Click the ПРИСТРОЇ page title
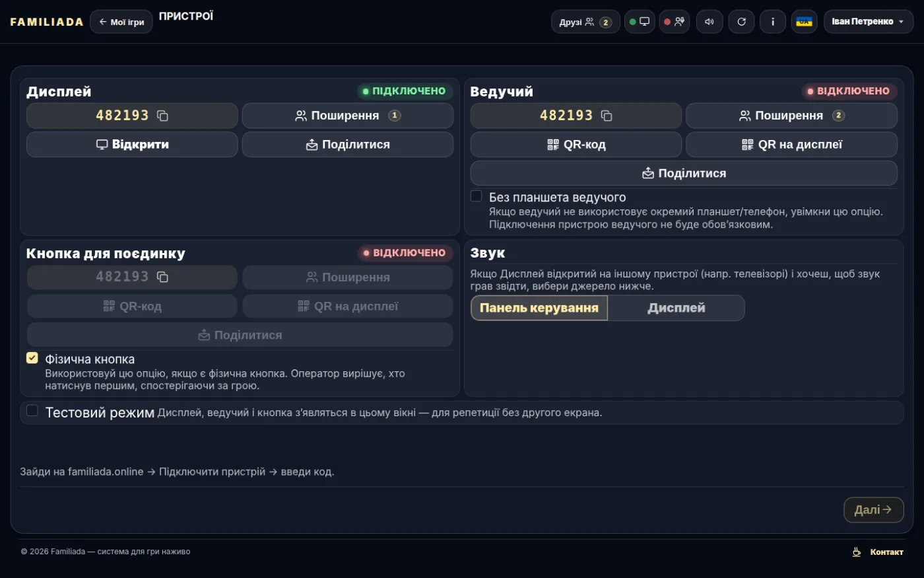The image size is (924, 578). 186,16
